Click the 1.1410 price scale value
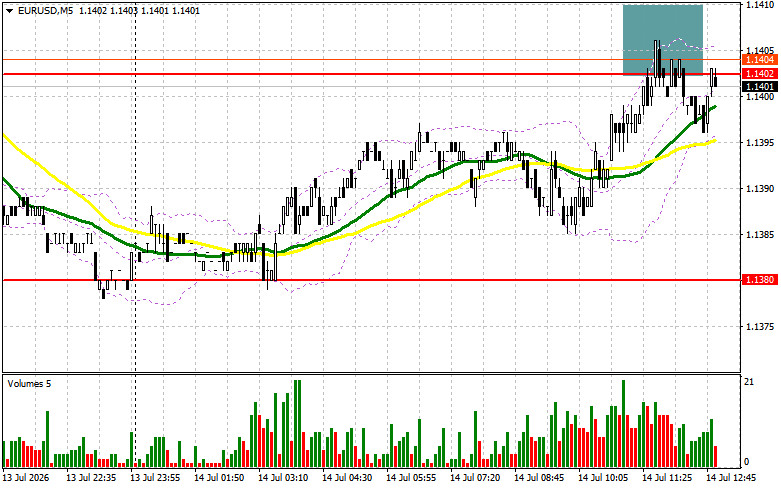The height and width of the screenshot is (489, 781). pos(760,5)
